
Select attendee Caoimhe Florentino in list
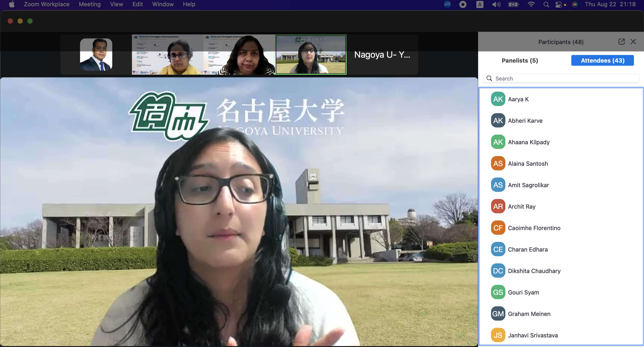point(534,228)
